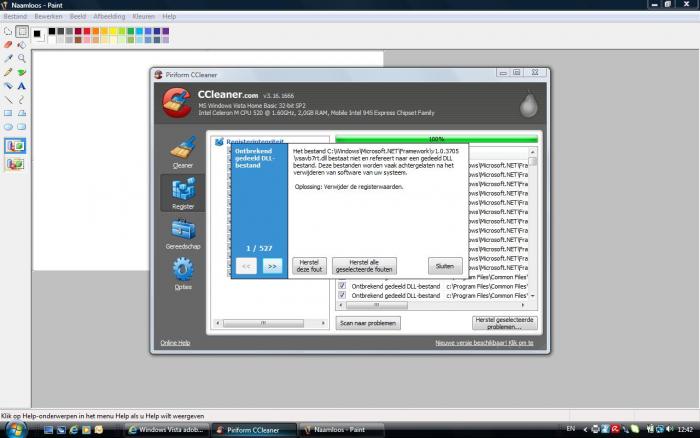
Task: Switch to Piriform CCleaner taskbar button
Action: click(x=254, y=430)
